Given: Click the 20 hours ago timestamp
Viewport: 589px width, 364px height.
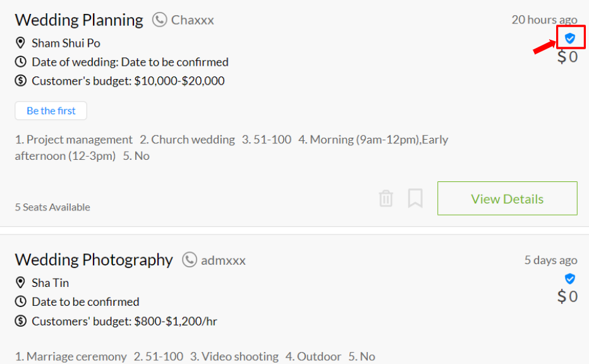Looking at the screenshot, I should (x=544, y=20).
